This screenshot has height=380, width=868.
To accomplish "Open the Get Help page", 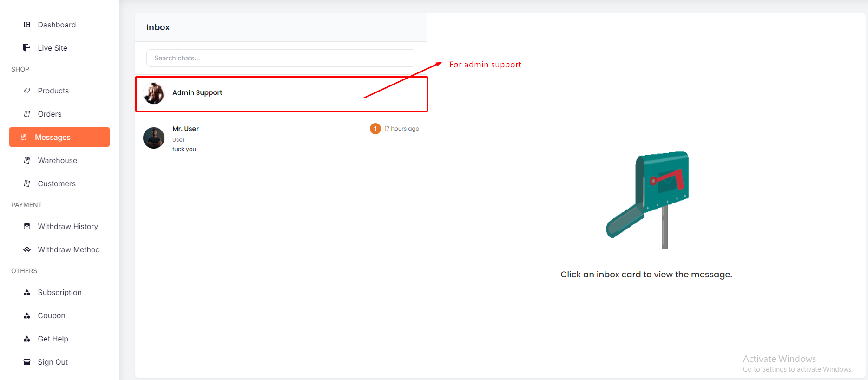I will 53,339.
